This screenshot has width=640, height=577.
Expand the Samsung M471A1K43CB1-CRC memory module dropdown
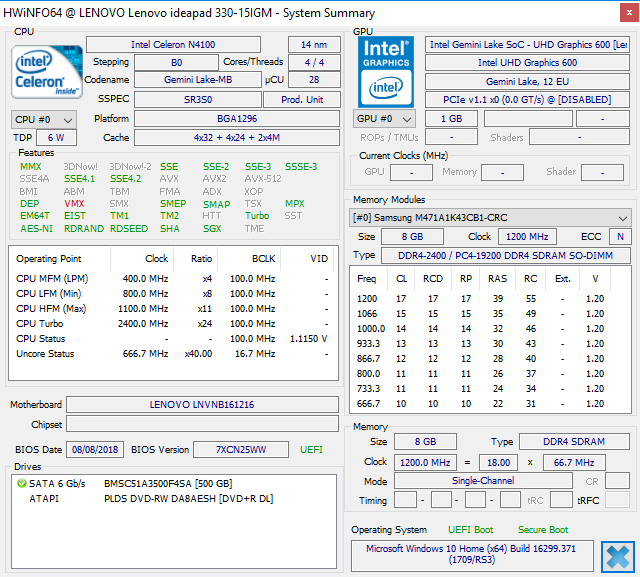490,218
